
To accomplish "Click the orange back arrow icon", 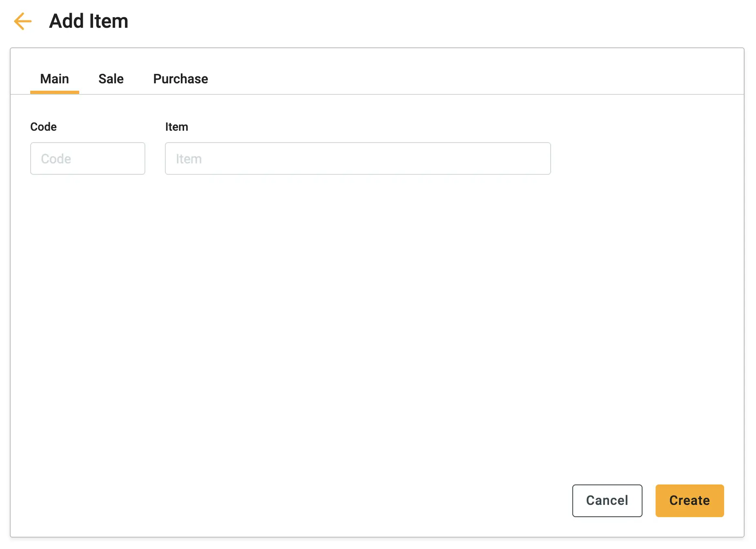I will click(23, 21).
